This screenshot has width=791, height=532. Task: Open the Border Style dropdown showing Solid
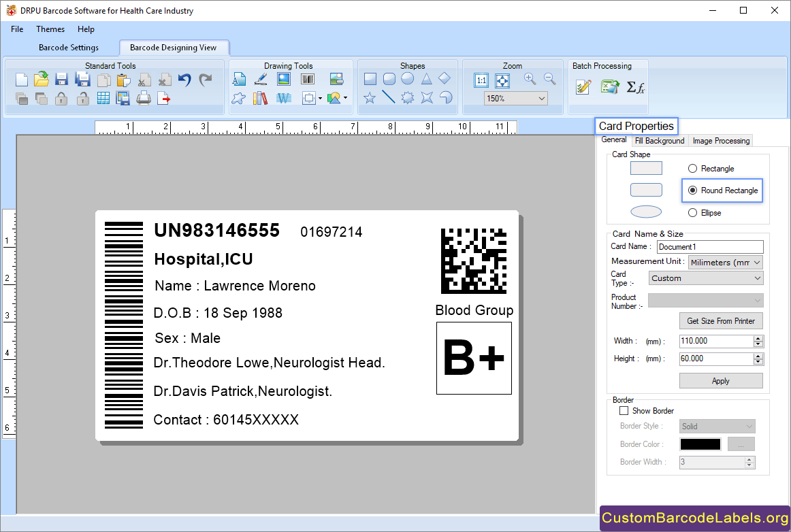(x=717, y=426)
